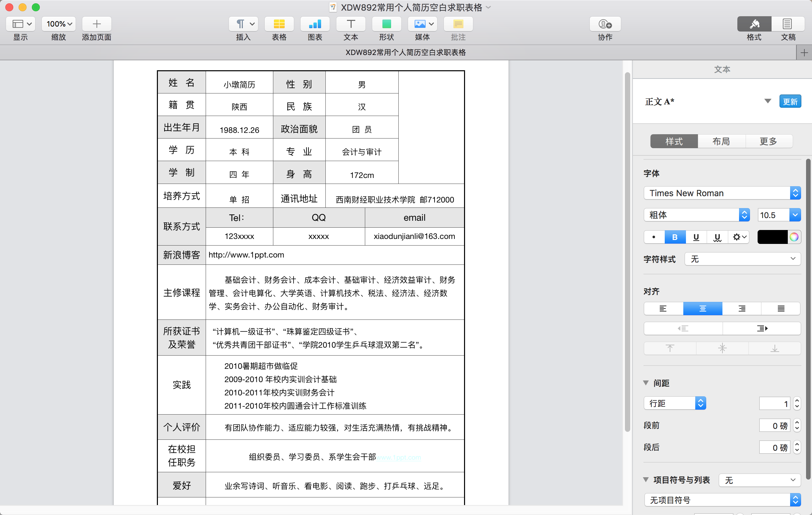This screenshot has width=812, height=515.
Task: Click the 行距 value stepper arrows
Action: (x=797, y=404)
